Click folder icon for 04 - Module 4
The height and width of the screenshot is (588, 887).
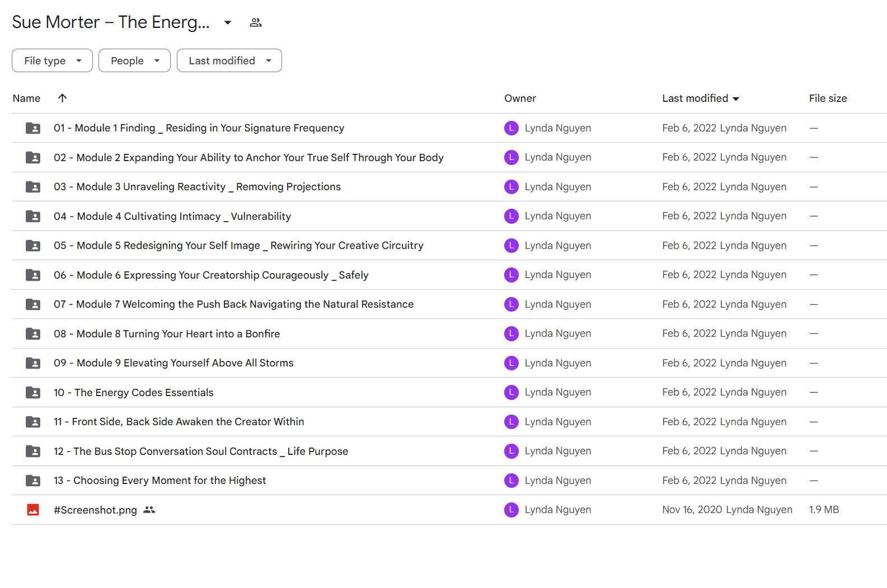point(33,216)
